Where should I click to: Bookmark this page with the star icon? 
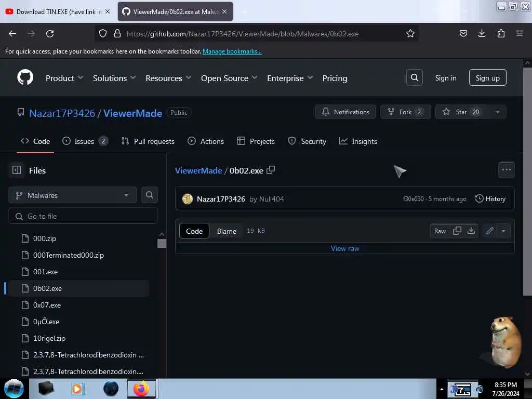[x=410, y=33]
